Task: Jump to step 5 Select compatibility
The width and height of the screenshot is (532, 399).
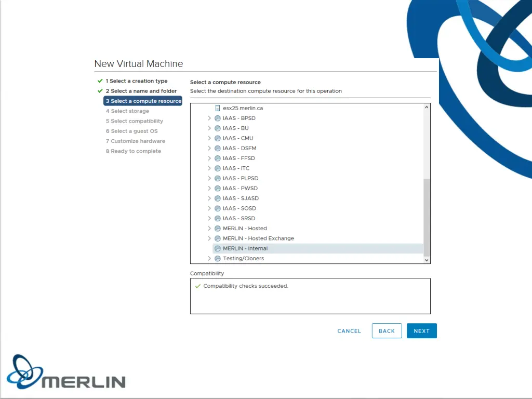Action: (135, 121)
